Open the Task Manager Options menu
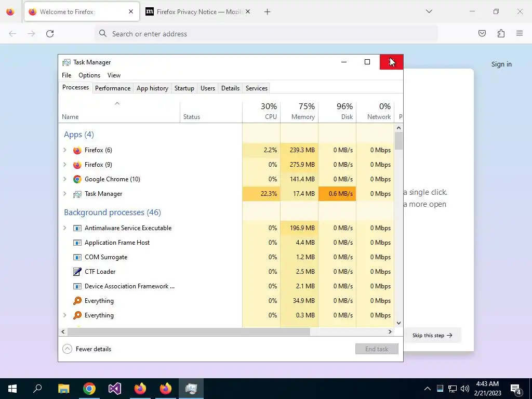The height and width of the screenshot is (399, 532). coord(89,75)
